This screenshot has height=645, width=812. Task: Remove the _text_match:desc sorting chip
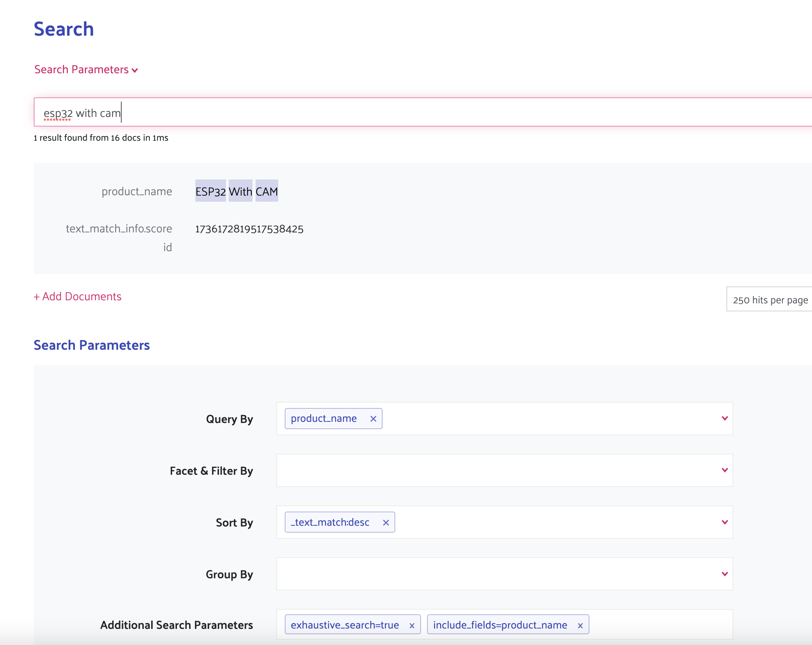pos(386,522)
